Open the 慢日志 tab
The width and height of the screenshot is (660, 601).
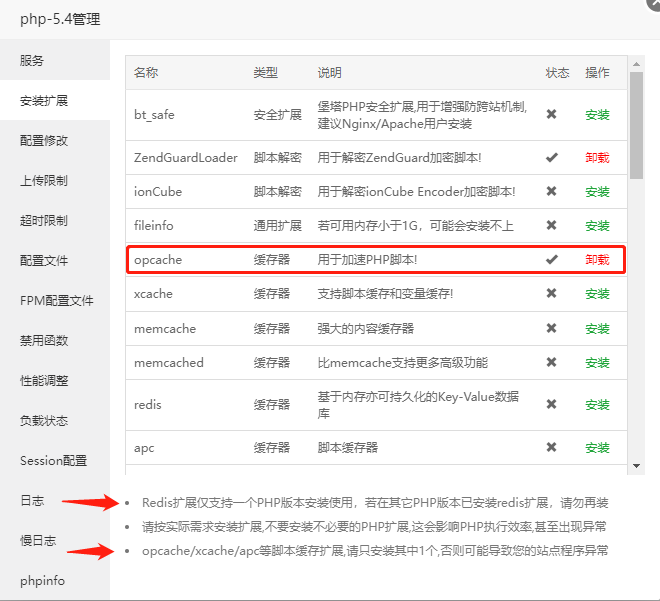[x=55, y=540]
